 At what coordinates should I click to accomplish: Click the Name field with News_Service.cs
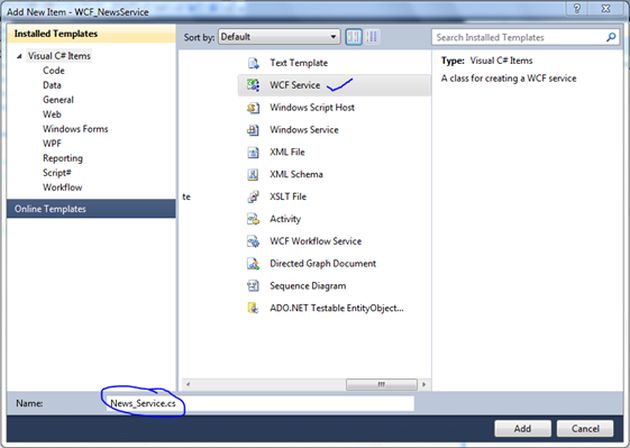click(260, 403)
